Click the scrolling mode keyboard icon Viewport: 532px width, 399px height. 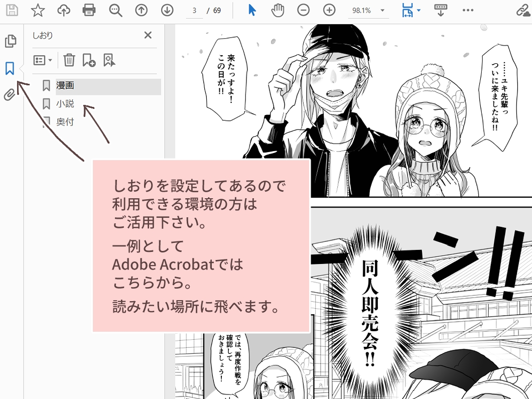point(440,10)
